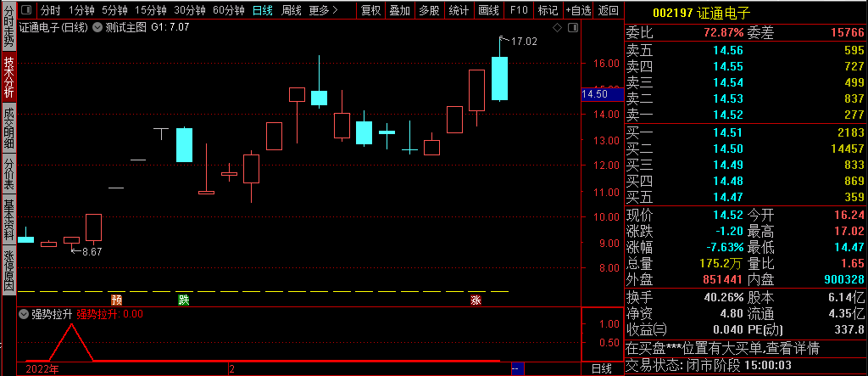868x376 pixels.
Task: Click the G1: 7.07 indicator value
Action: coord(170,26)
